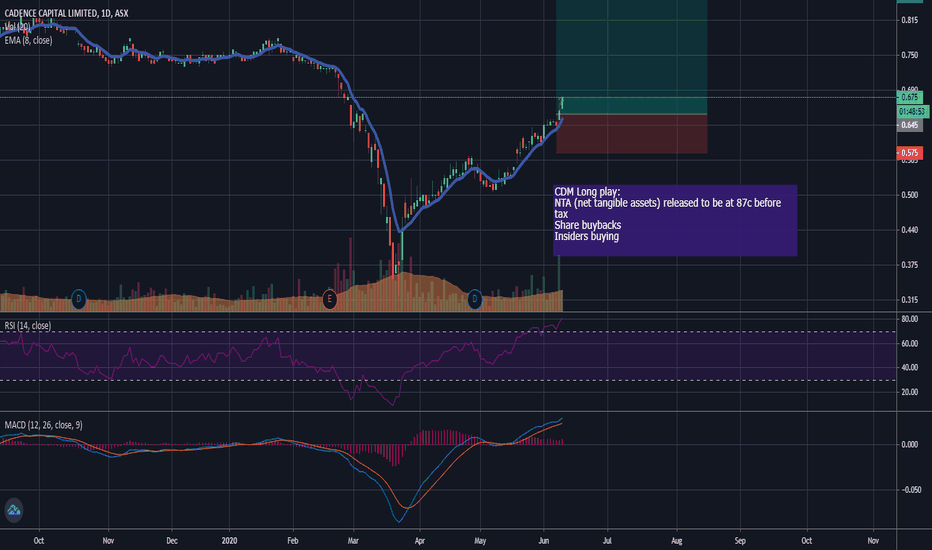The height and width of the screenshot is (550, 932).
Task: Click the 0.500 price axis value
Action: coord(909,195)
